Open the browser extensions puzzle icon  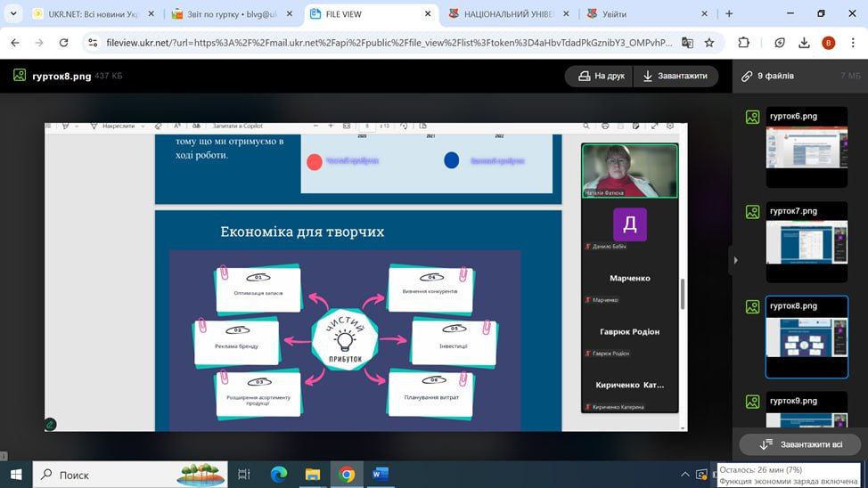(x=743, y=43)
